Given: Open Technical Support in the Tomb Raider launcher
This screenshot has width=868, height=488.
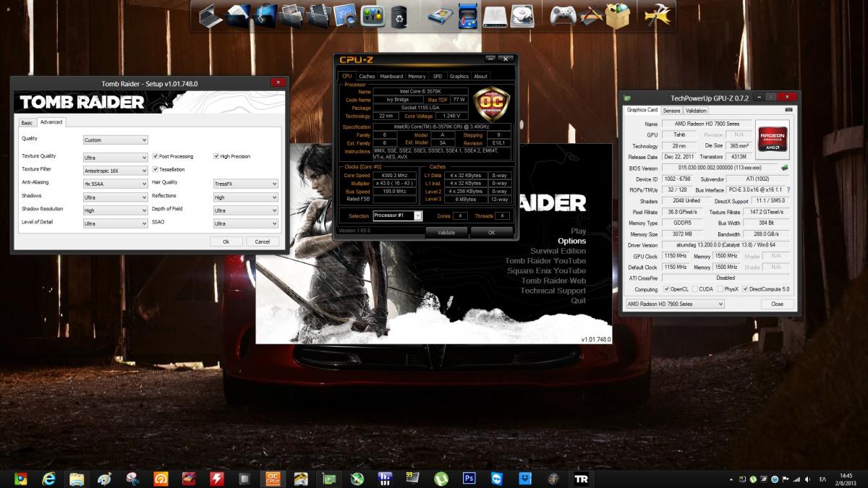Looking at the screenshot, I should 553,291.
